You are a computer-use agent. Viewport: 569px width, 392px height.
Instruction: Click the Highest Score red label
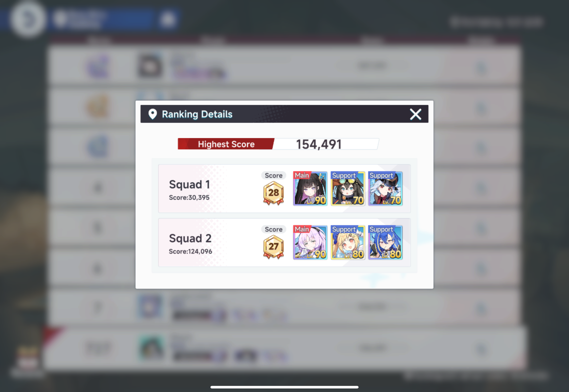tap(226, 144)
